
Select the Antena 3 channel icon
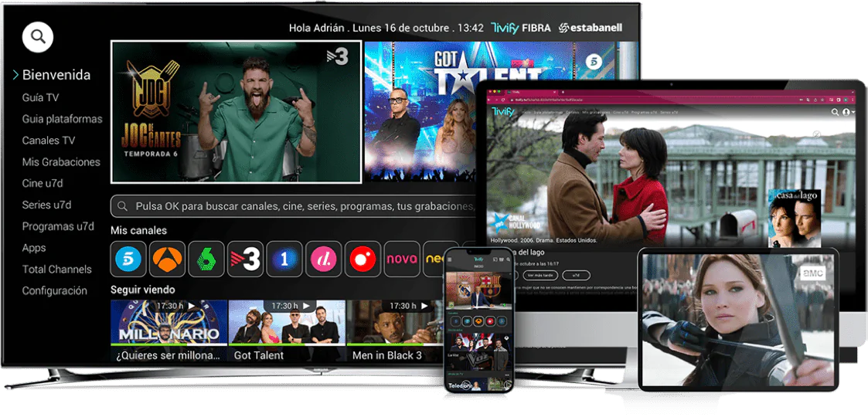click(x=167, y=259)
